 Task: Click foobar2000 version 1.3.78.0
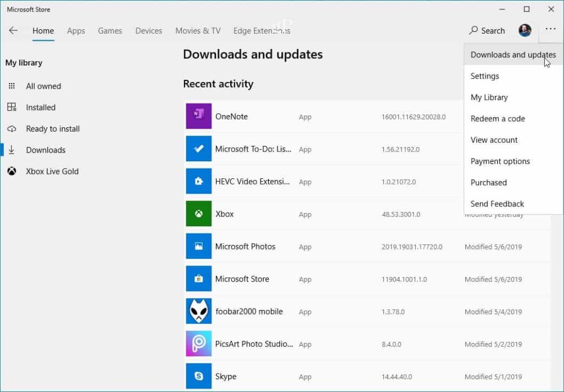[393, 312]
